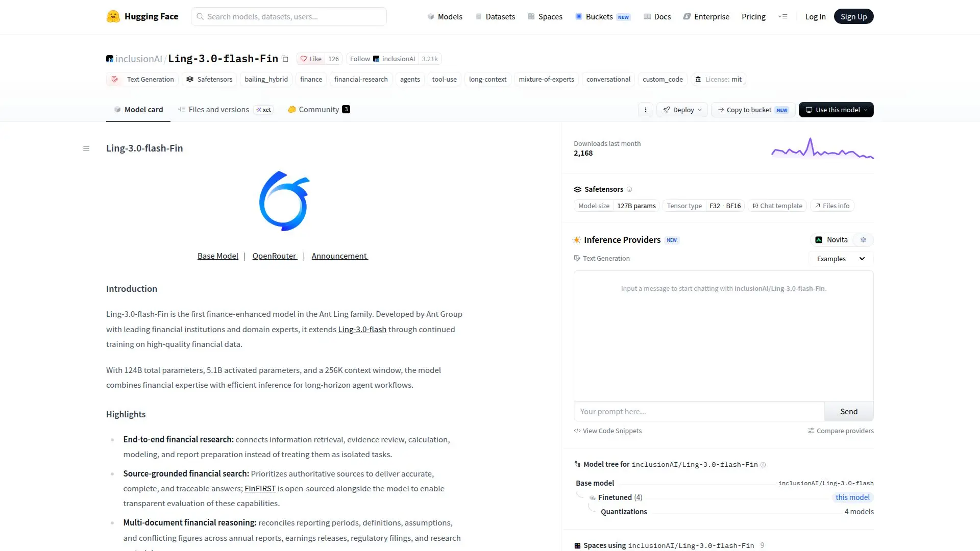Click the Safetensors info icon in sidebar
This screenshot has width=980, height=551.
click(x=629, y=189)
